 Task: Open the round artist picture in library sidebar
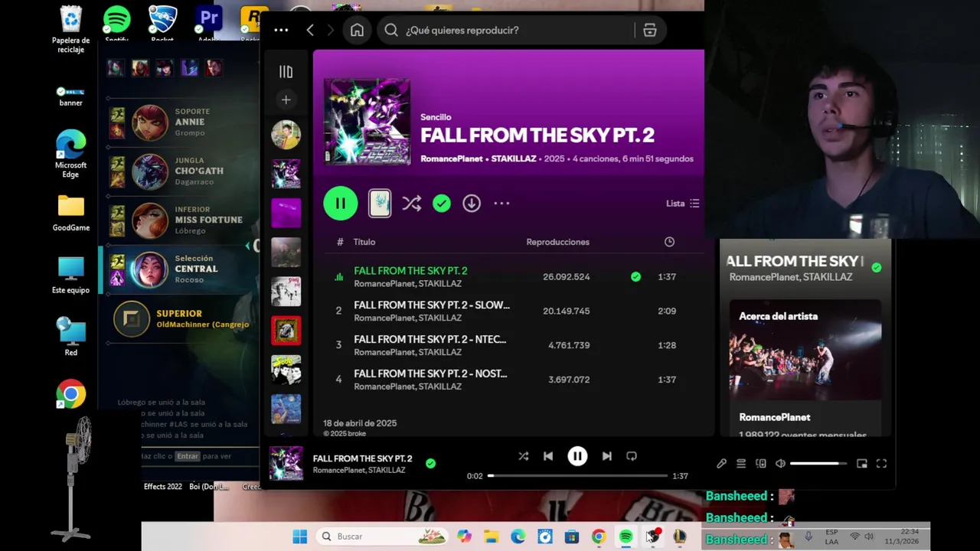pos(286,135)
